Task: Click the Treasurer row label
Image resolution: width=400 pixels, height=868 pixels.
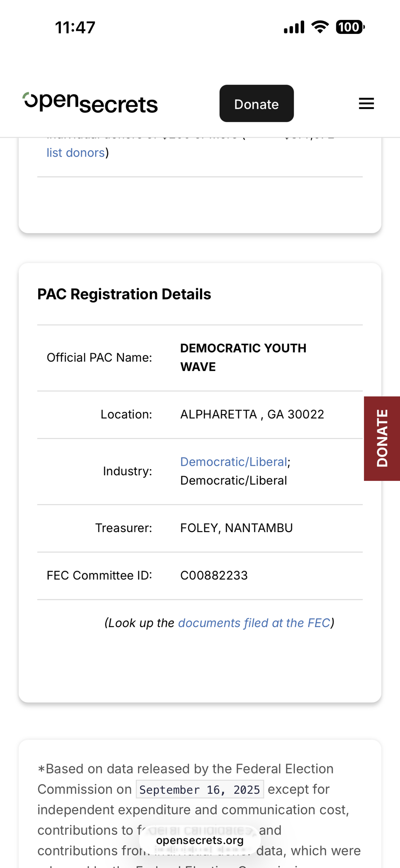Action: pos(124,528)
